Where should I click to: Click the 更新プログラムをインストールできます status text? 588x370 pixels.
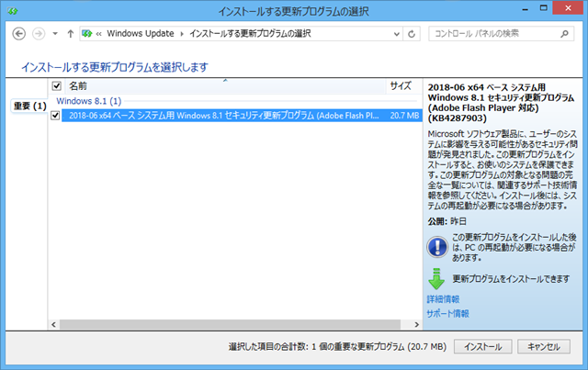pos(511,279)
